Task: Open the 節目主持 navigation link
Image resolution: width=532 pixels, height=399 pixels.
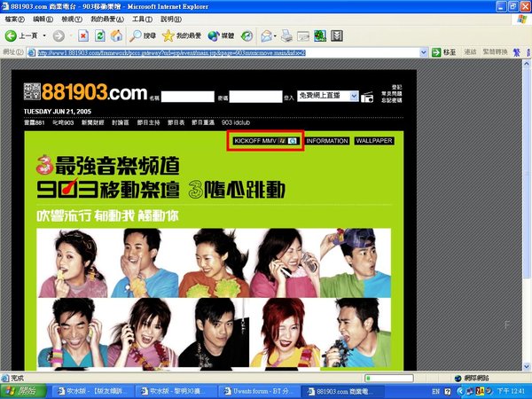Action: (x=148, y=122)
